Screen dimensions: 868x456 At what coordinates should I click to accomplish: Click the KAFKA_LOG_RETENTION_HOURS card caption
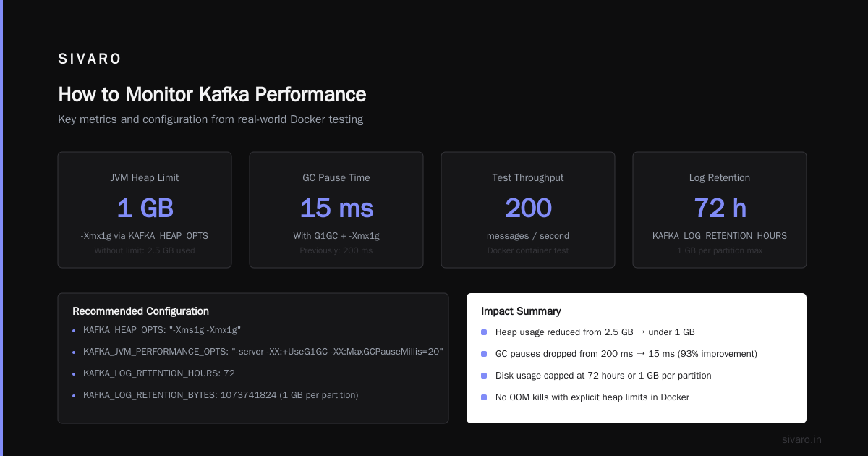pyautogui.click(x=720, y=236)
